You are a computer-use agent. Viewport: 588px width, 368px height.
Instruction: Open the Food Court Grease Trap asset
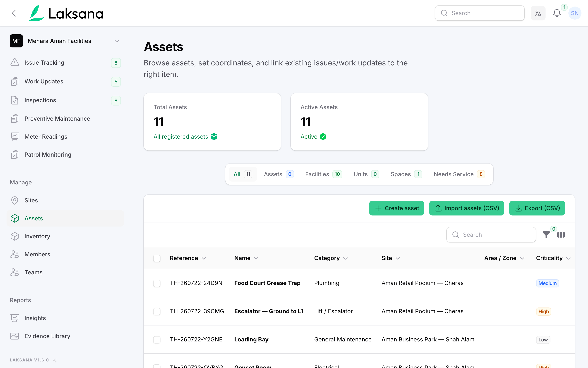pyautogui.click(x=267, y=283)
